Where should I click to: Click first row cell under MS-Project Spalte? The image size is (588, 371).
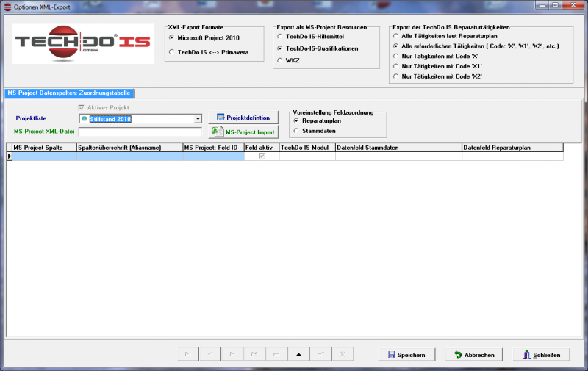pyautogui.click(x=45, y=156)
